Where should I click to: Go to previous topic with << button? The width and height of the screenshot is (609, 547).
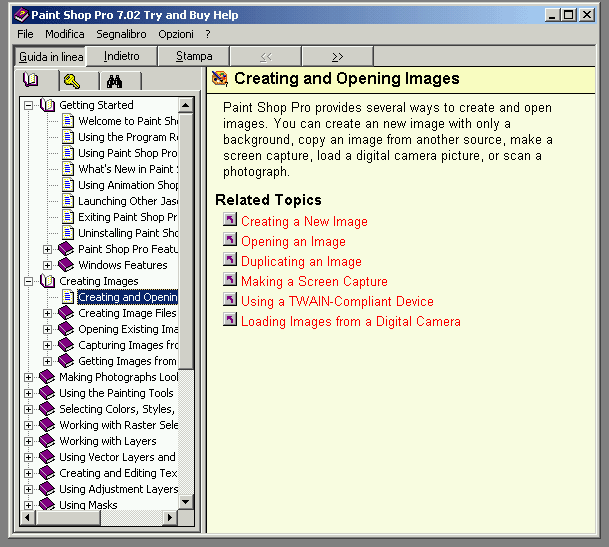click(266, 56)
